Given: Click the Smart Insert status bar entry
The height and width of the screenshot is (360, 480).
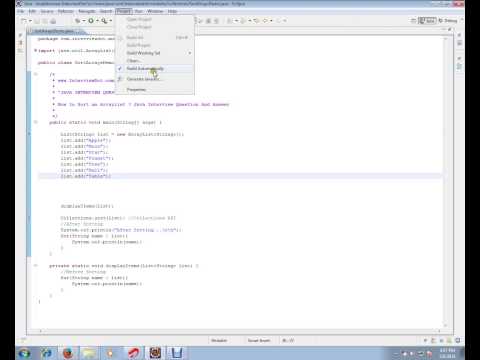Looking at the screenshot, I should [259, 340].
